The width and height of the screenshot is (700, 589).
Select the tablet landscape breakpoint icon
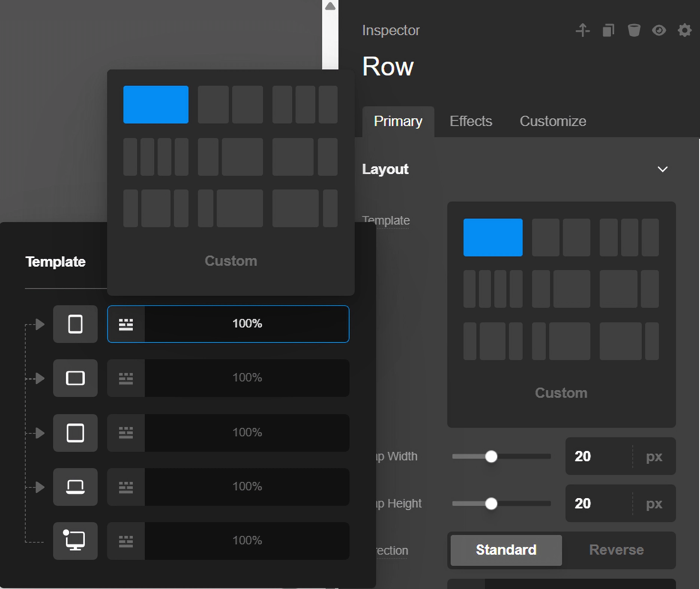tap(75, 379)
